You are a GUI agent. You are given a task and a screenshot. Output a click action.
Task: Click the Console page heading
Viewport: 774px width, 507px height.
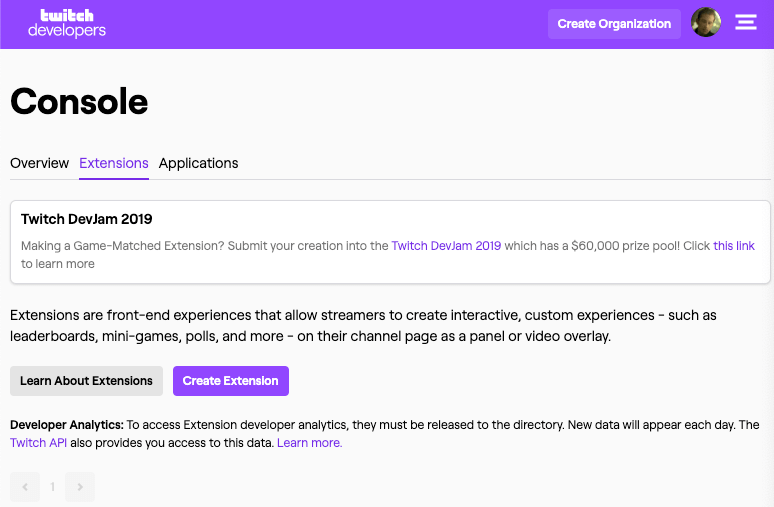(x=79, y=102)
